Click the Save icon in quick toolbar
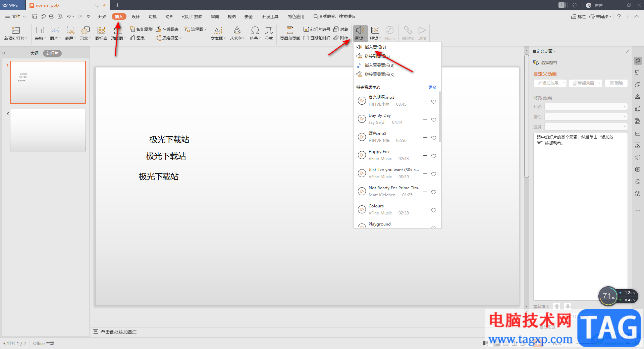 35,16
